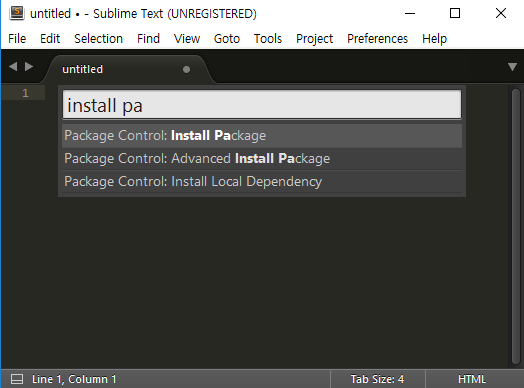Open Tab Size: 4 indentation menu
Viewport: 524px width, 388px height.
377,379
